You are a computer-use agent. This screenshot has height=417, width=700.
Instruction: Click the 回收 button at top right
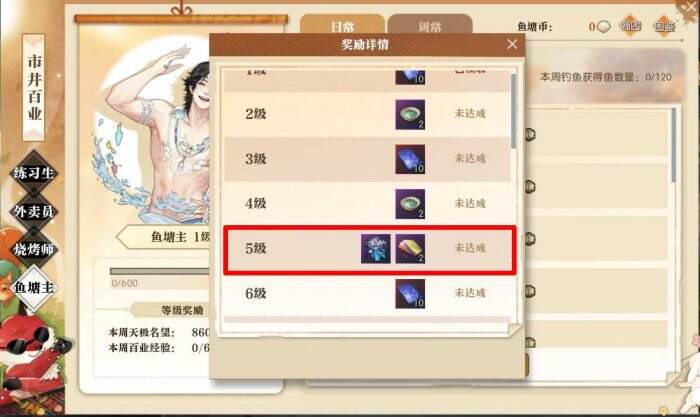point(664,26)
